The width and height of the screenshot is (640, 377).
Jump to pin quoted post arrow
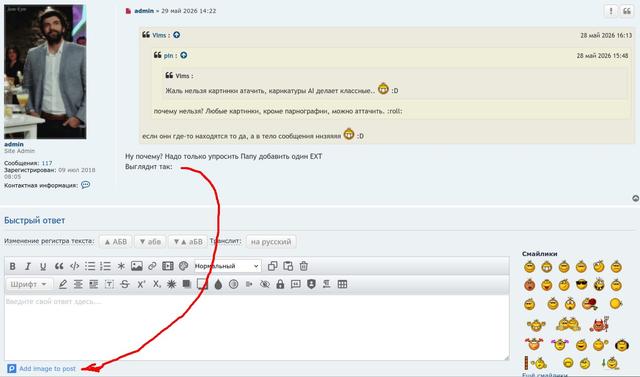(184, 55)
